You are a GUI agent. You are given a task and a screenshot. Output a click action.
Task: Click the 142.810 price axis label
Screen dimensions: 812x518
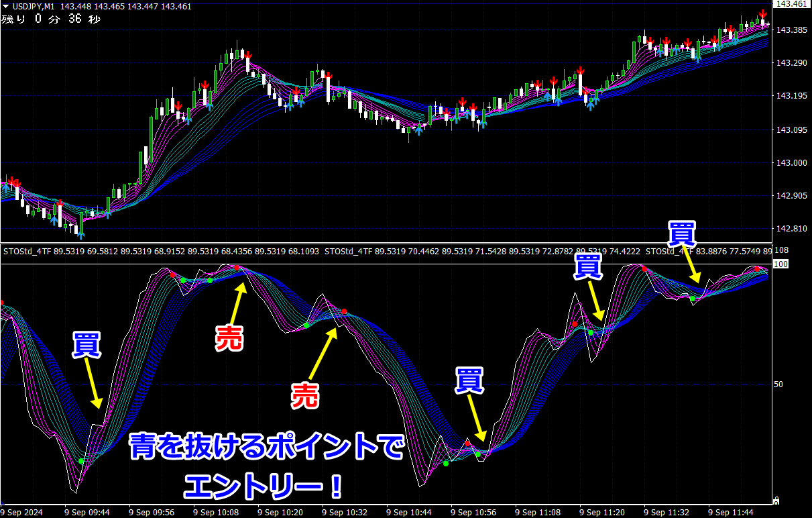(x=791, y=228)
